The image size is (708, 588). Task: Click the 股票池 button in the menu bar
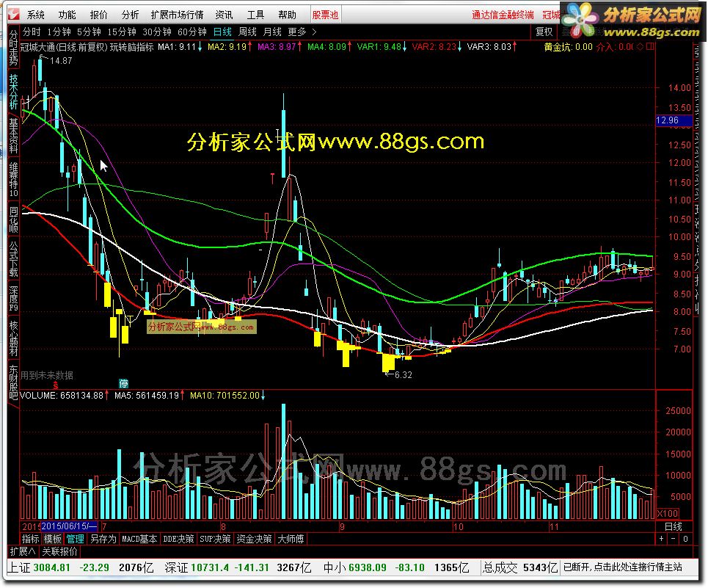click(325, 15)
